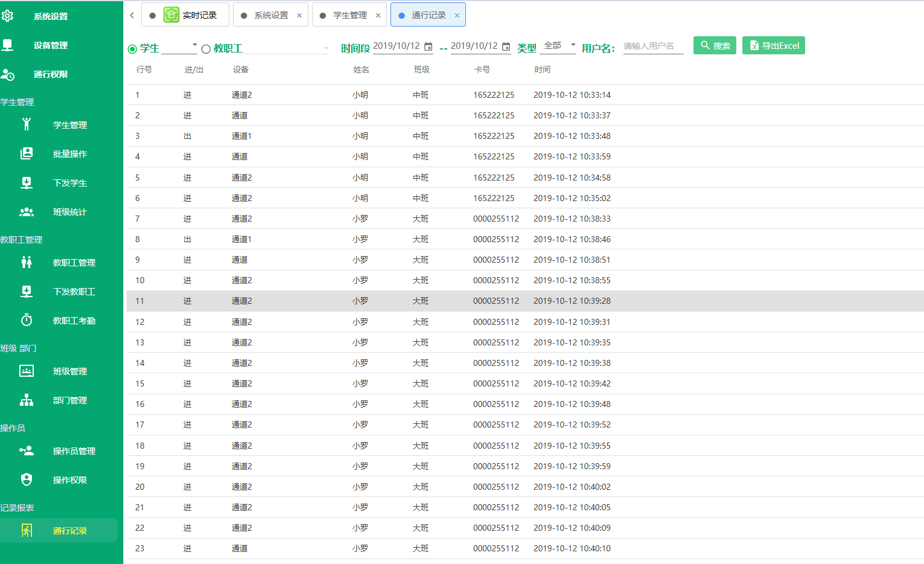
Task: Open the 部门管理 hierarchy icon
Action: (27, 400)
